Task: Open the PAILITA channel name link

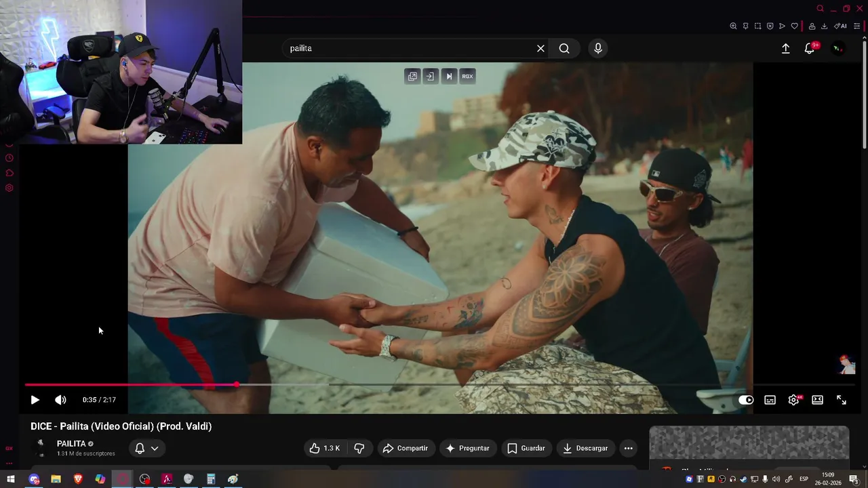Action: (x=71, y=444)
